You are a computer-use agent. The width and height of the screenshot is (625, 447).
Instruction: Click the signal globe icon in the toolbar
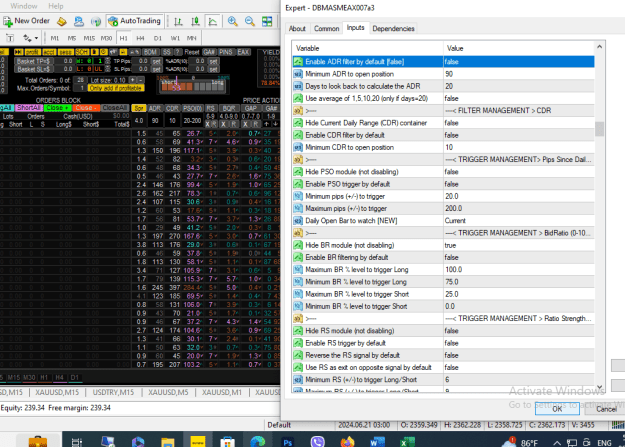click(96, 22)
